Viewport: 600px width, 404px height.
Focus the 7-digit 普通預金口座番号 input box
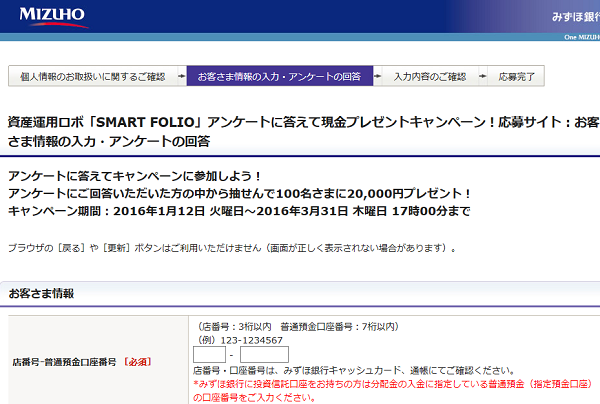coord(264,355)
